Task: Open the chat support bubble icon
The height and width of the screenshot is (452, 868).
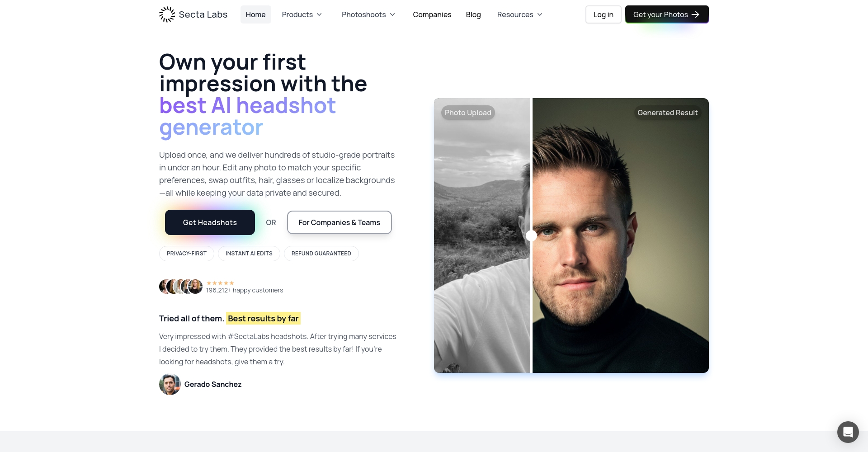Action: click(x=848, y=432)
